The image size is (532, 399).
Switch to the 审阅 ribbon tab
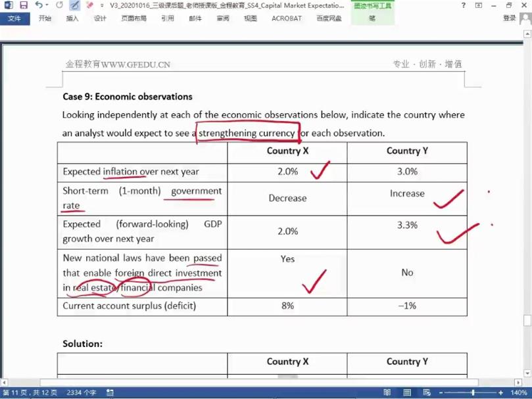click(x=223, y=18)
